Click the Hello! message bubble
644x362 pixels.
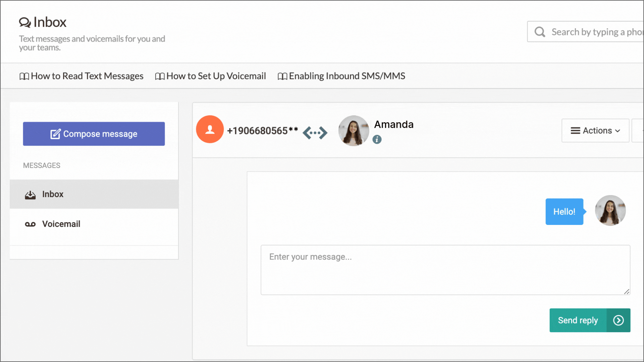564,212
